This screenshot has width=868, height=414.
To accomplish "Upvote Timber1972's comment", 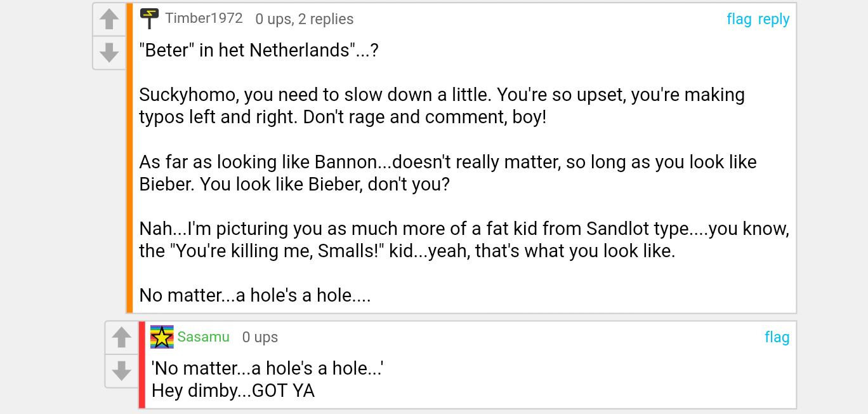I will [x=109, y=19].
